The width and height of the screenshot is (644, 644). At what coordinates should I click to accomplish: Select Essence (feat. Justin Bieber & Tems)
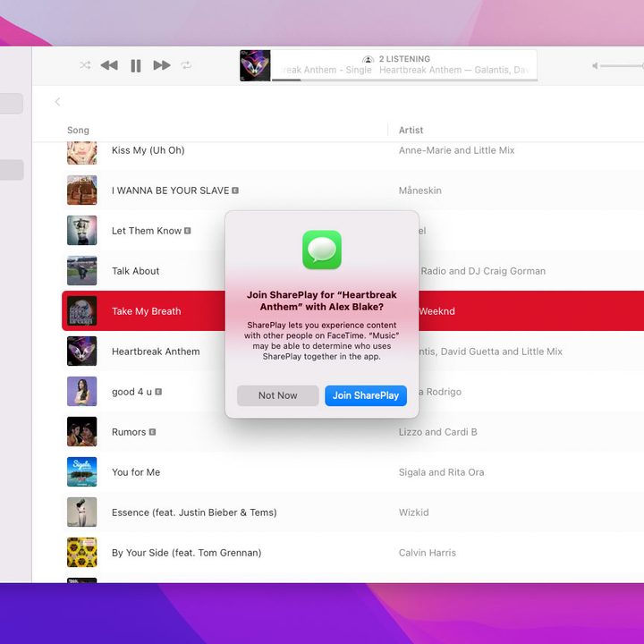click(194, 513)
